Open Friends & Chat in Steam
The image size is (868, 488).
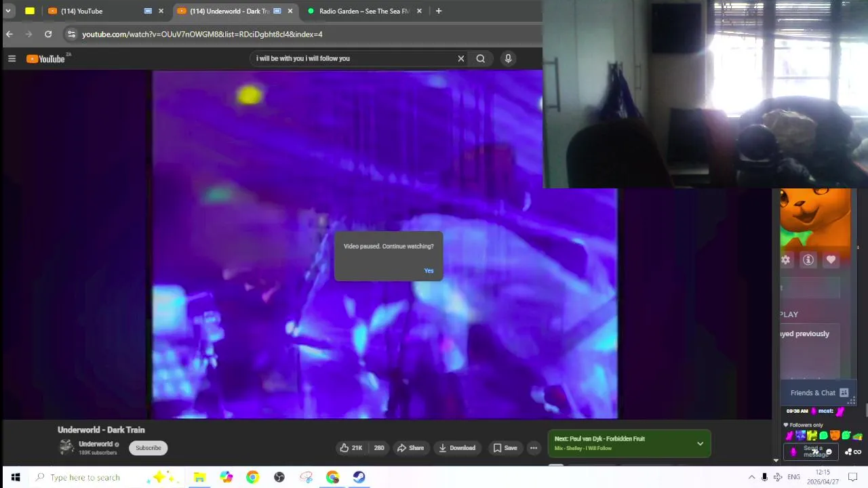(819, 393)
